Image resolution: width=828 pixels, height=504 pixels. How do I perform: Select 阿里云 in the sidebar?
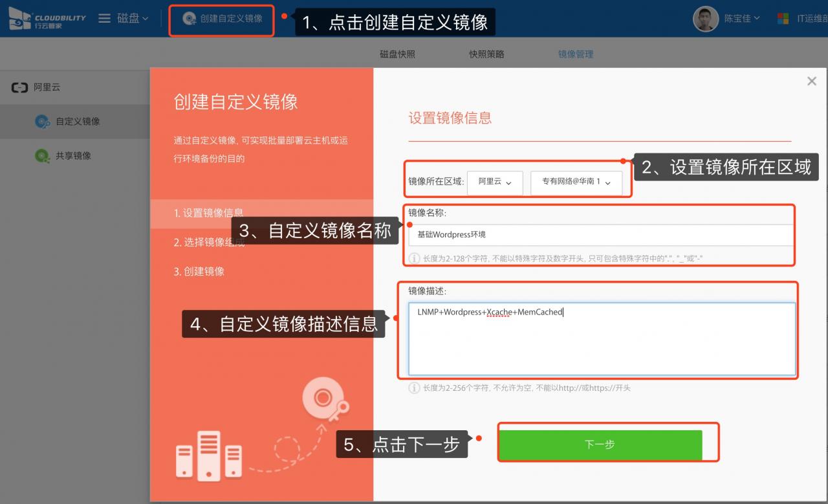coord(47,87)
